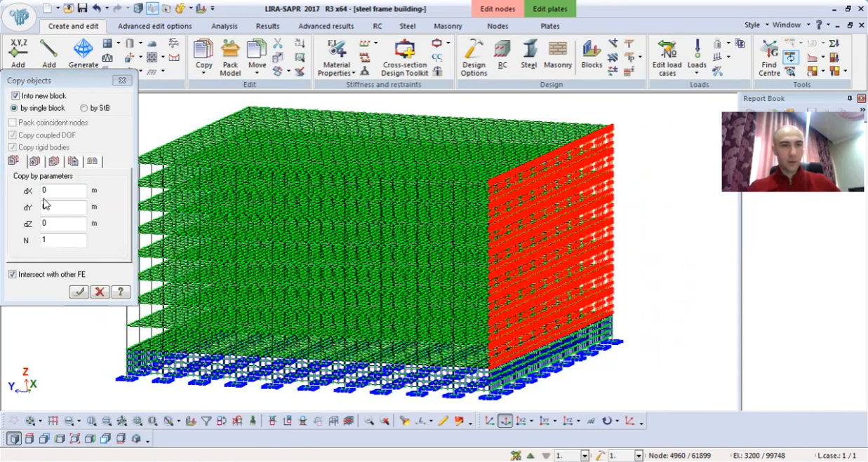Confirm copy with green checkmark button

(x=79, y=292)
